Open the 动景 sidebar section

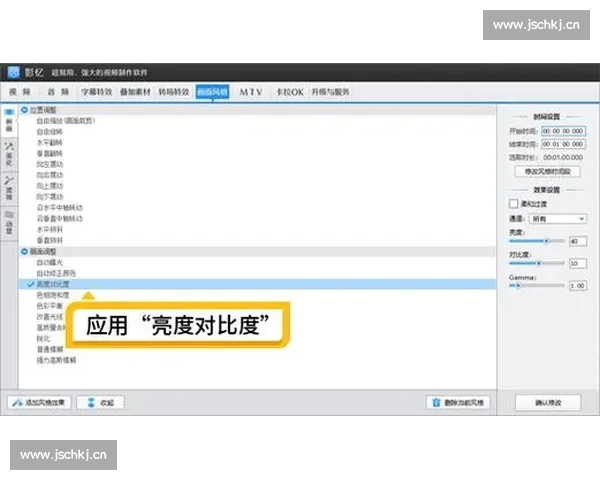point(9,222)
